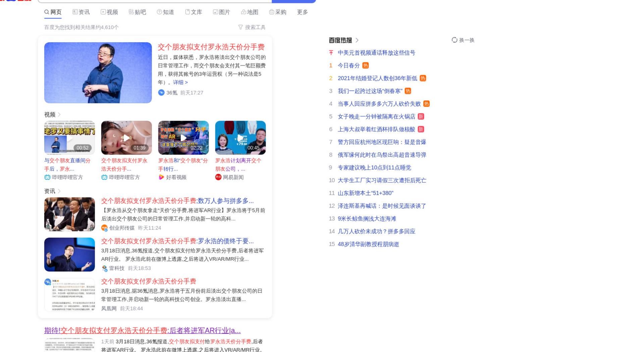Screen dimensions: 644x352
Task: Open the 贴吧 tab
Action: click(138, 12)
